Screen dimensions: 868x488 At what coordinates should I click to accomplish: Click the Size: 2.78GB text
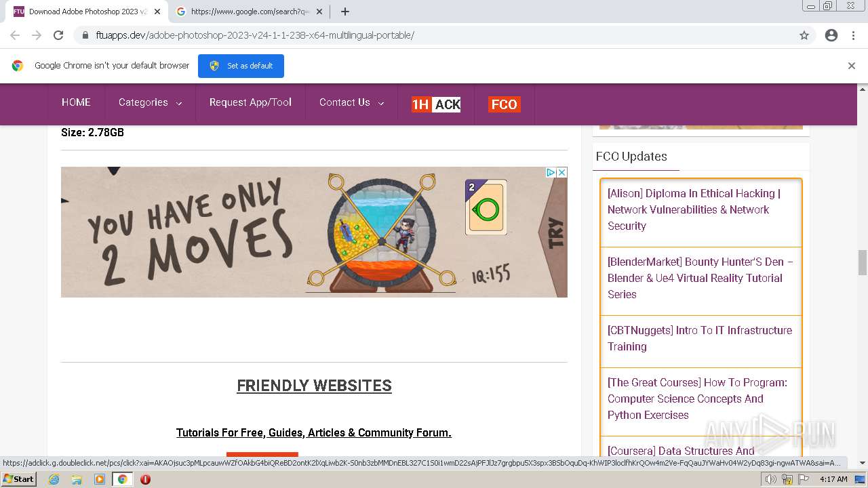point(92,132)
